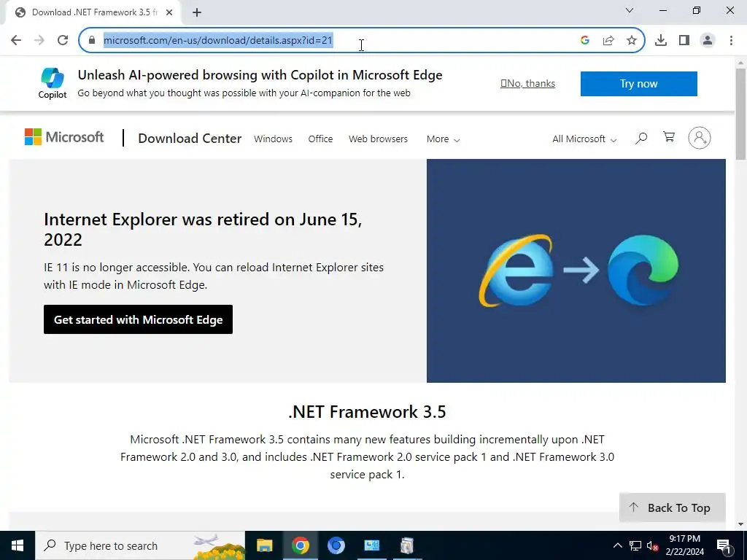Select the Download .NET Framework 3.5 tab
The image size is (747, 560).
click(x=93, y=12)
